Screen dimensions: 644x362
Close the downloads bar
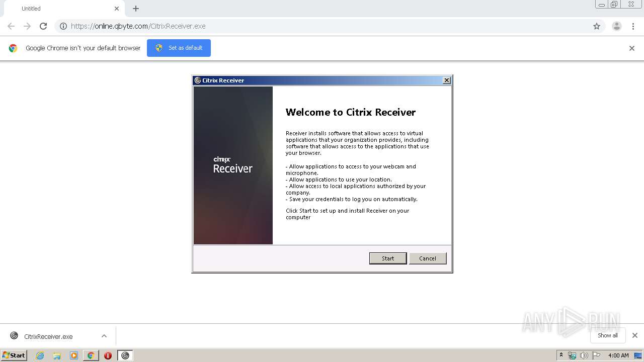tap(635, 335)
